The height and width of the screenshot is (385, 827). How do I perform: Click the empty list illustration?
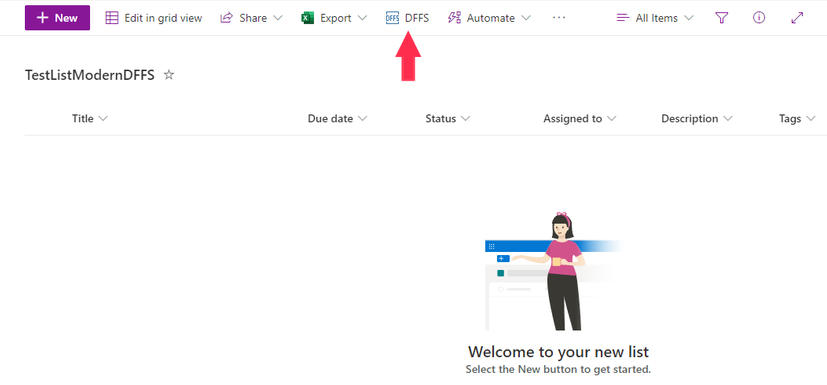554,272
